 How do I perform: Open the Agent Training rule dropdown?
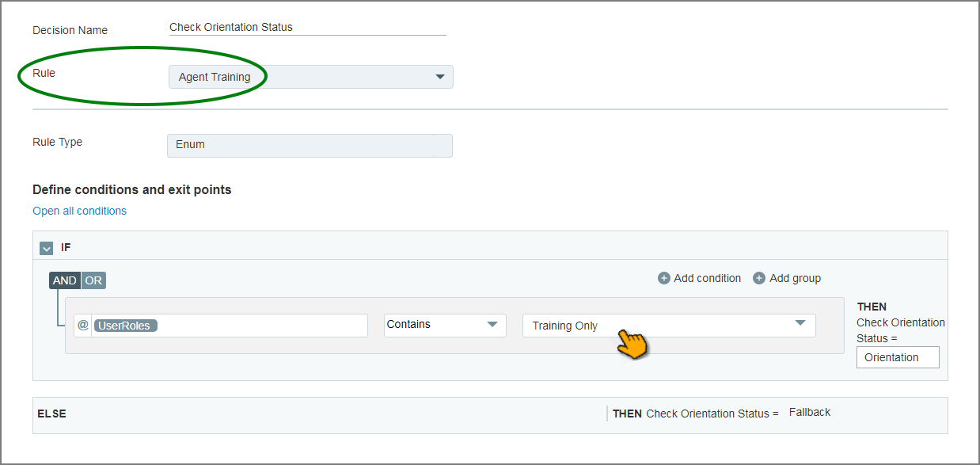pos(311,77)
